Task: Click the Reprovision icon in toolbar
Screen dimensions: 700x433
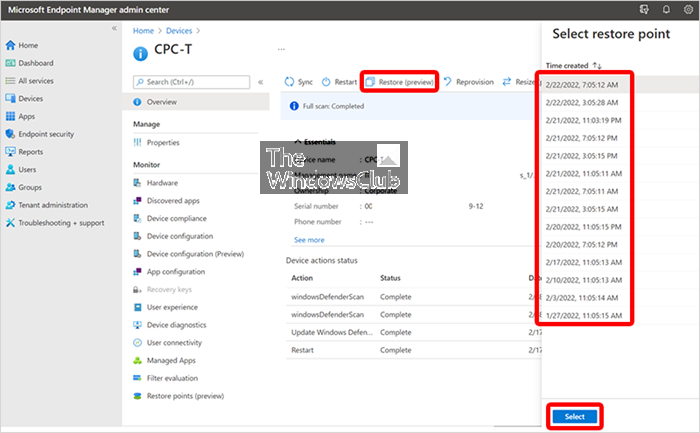Action: tap(447, 82)
